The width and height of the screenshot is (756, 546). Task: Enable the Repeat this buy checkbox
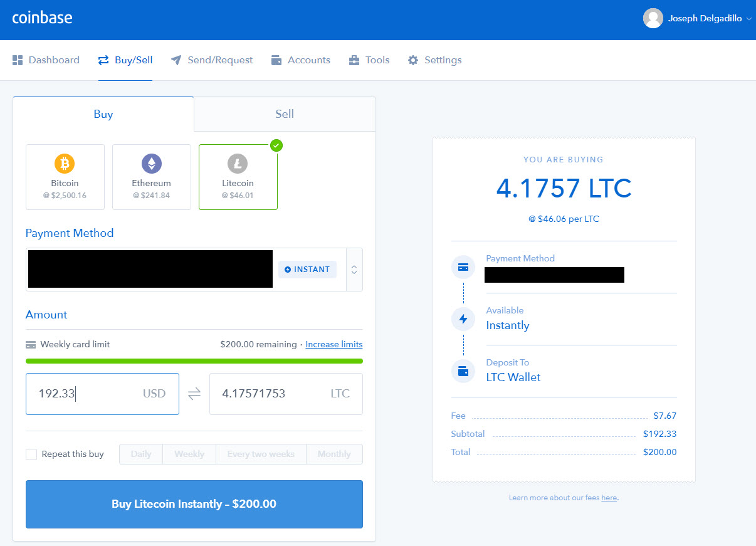tap(31, 454)
